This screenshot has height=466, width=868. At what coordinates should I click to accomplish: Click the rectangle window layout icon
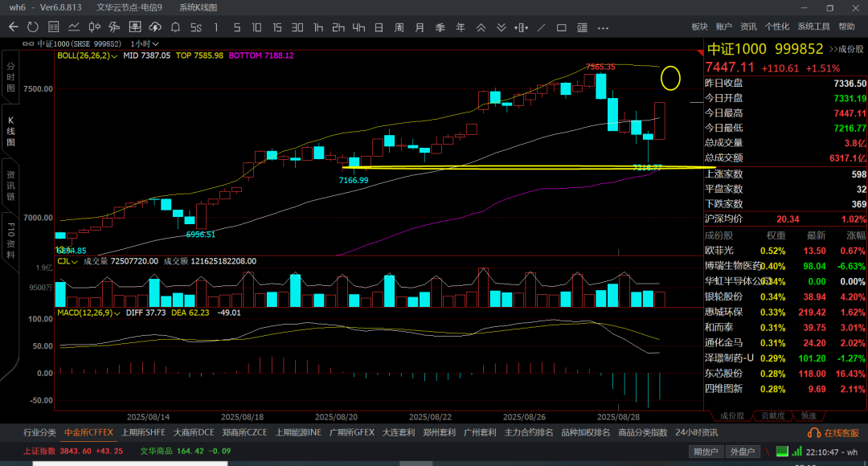561,27
